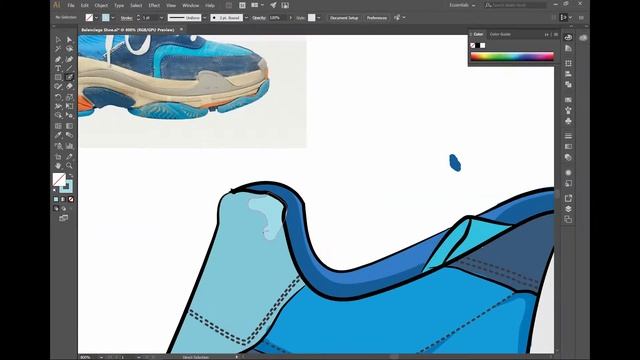Viewport: 640px width, 360px height.
Task: Select the Lasso tool
Action: pyautogui.click(x=69, y=49)
